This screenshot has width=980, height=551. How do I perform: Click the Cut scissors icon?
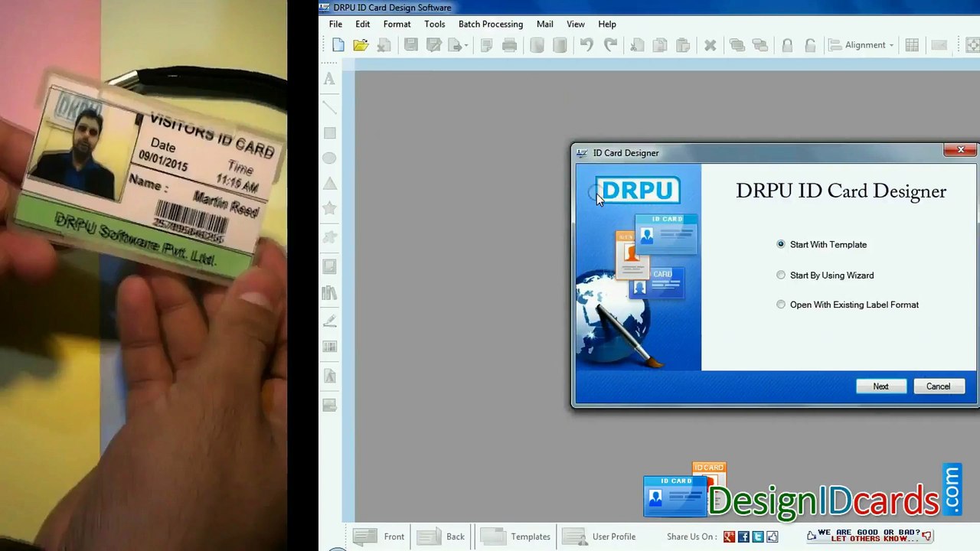[x=637, y=45]
